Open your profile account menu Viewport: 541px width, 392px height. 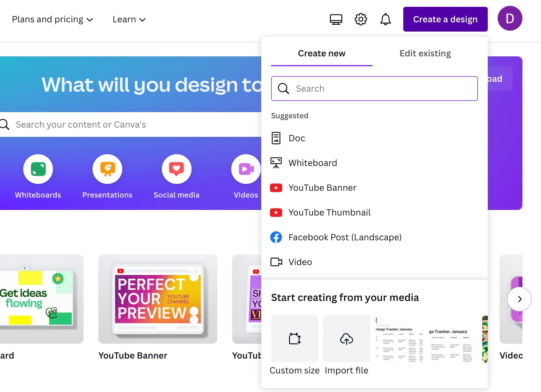510,19
